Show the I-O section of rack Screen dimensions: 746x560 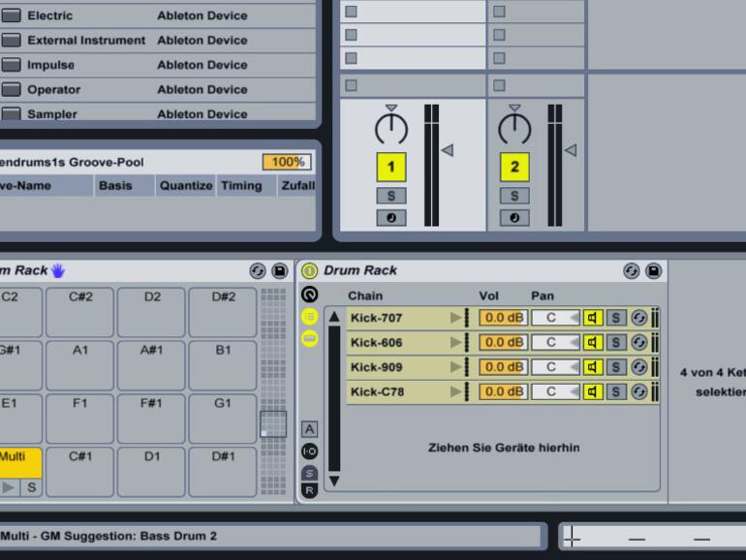click(309, 451)
